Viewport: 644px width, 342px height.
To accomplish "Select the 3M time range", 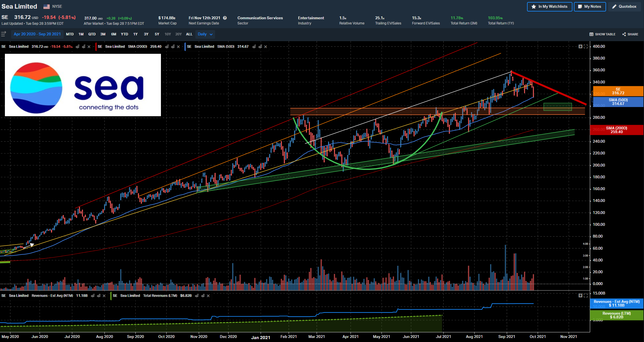I will (x=103, y=34).
